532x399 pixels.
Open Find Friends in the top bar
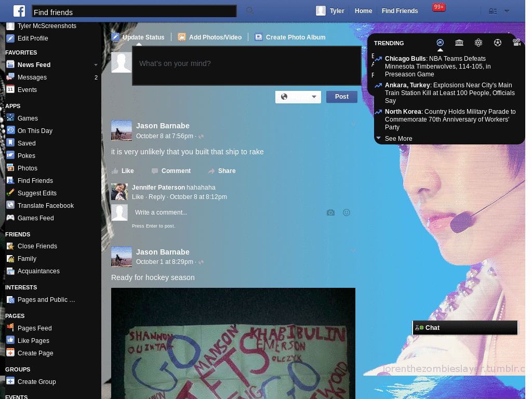(400, 11)
